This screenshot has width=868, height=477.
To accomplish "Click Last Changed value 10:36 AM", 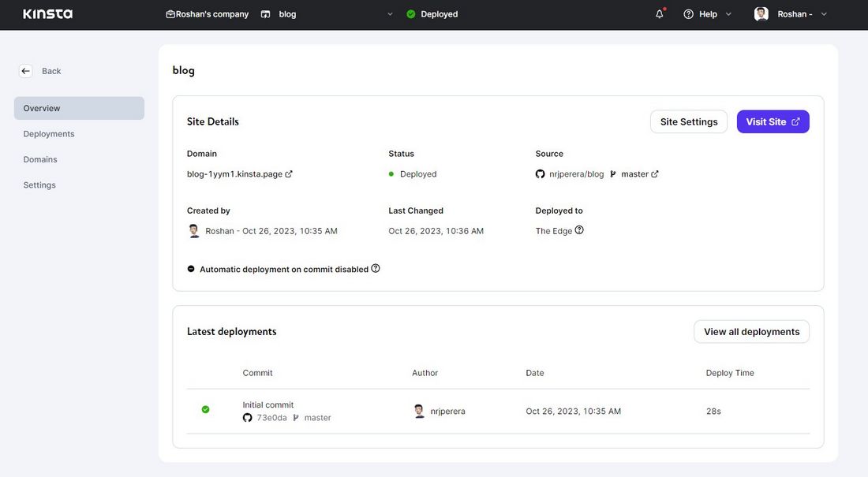I will (x=436, y=231).
